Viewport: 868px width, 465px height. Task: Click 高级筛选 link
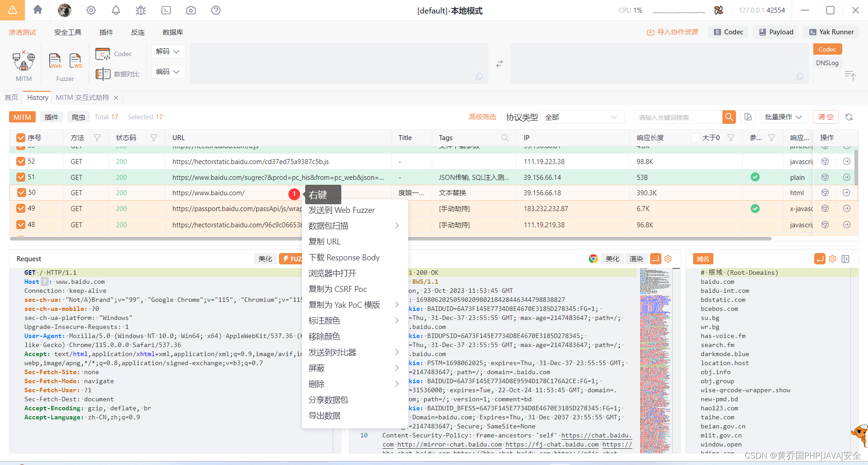pyautogui.click(x=482, y=117)
